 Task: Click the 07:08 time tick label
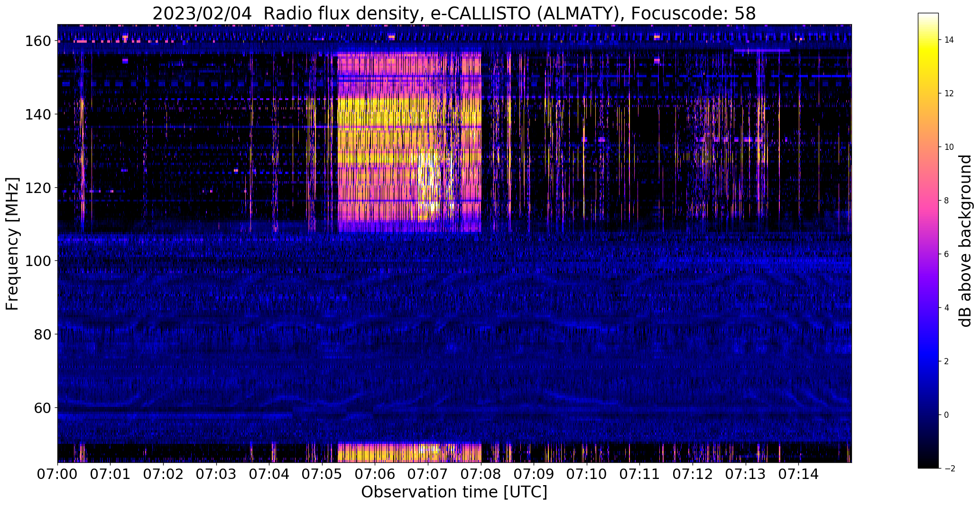[x=481, y=474]
